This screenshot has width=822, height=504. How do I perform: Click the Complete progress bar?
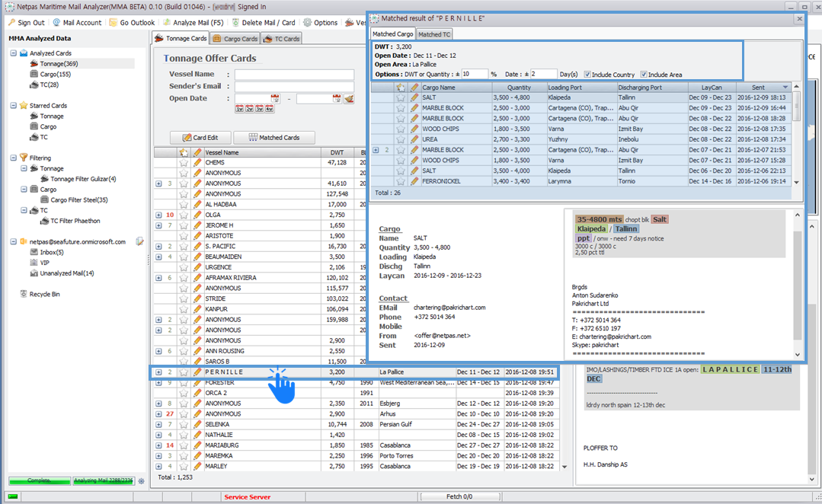pos(40,481)
